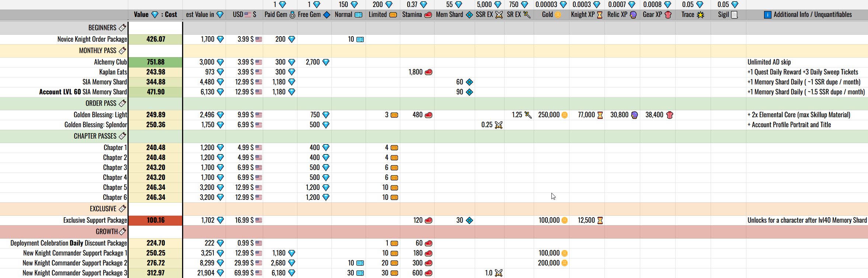
Task: Click the Relic XP orb header icon
Action: click(x=633, y=15)
